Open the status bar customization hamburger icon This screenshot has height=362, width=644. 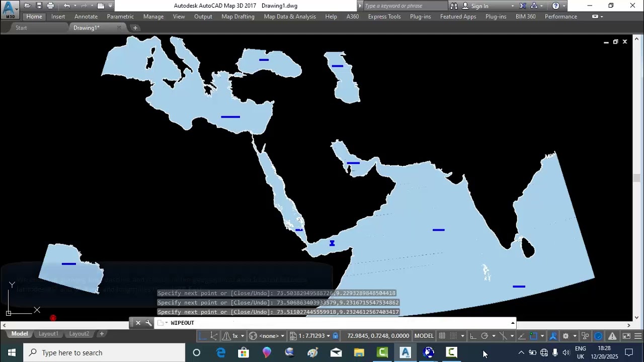click(638, 336)
